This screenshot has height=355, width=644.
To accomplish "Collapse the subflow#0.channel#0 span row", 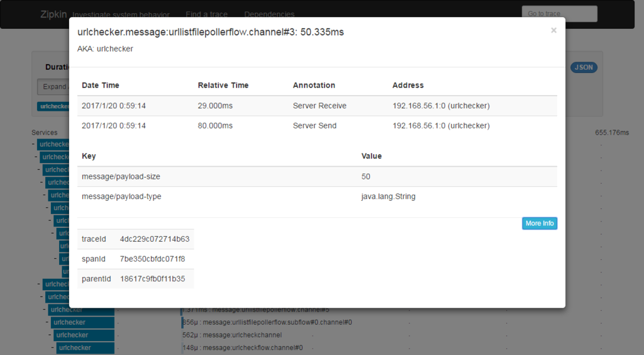I will tap(47, 322).
